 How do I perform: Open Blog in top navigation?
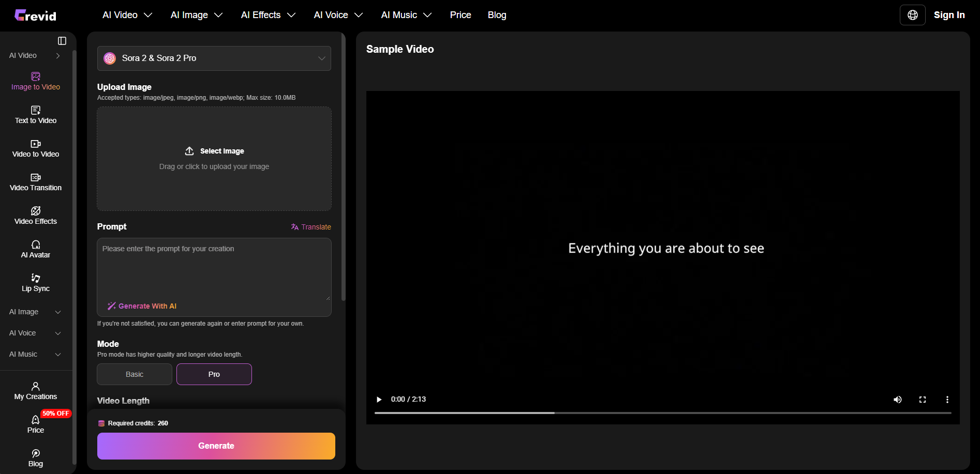tap(497, 15)
